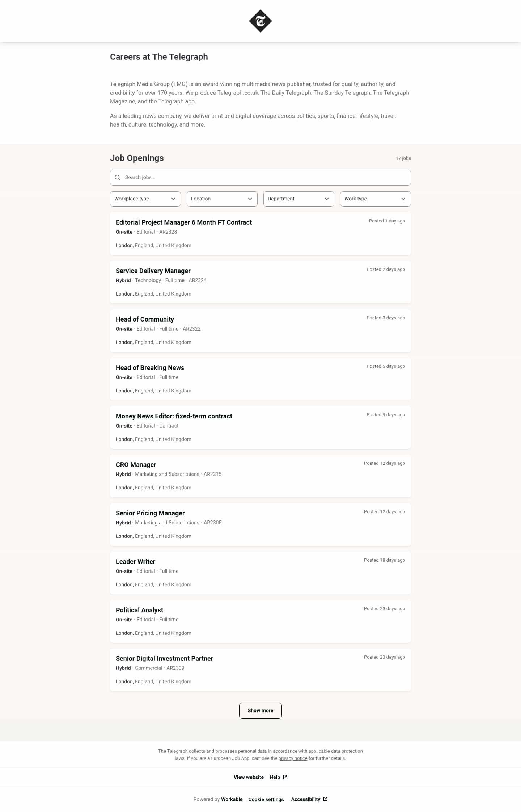Open the Service Delivery Manager listing
The height and width of the screenshot is (812, 521).
153,271
